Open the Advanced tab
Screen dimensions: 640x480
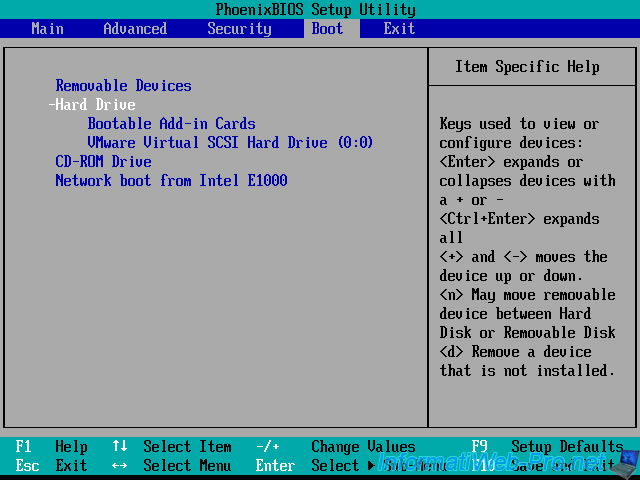[x=135, y=29]
